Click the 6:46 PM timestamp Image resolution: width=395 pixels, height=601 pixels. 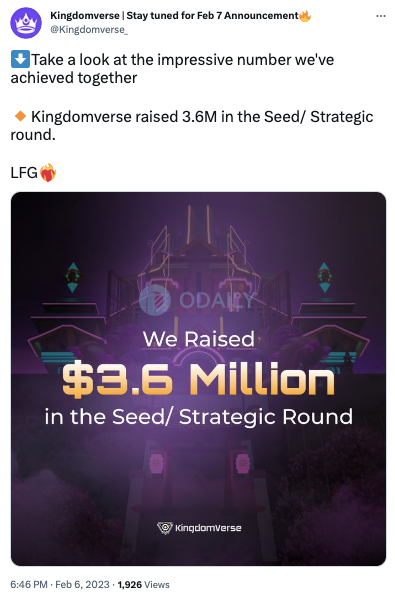[x=29, y=585]
